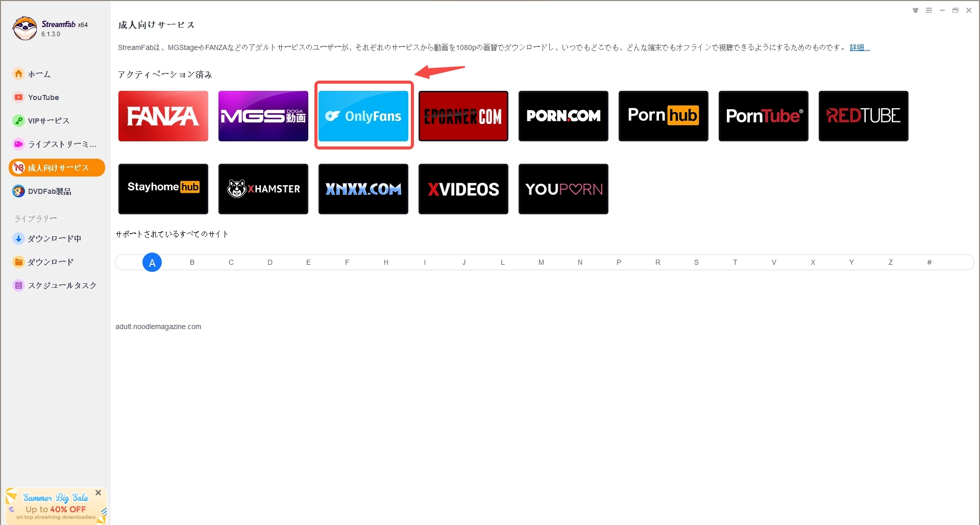The image size is (980, 525).
Task: Click the shirt skin icon in title bar
Action: [x=916, y=10]
